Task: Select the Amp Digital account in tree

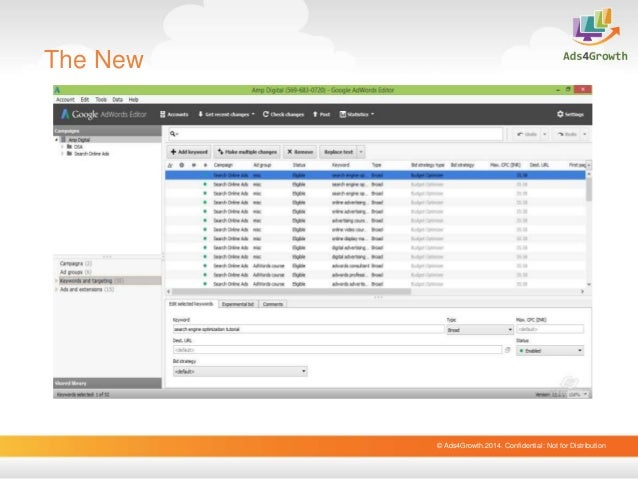Action: point(79,140)
